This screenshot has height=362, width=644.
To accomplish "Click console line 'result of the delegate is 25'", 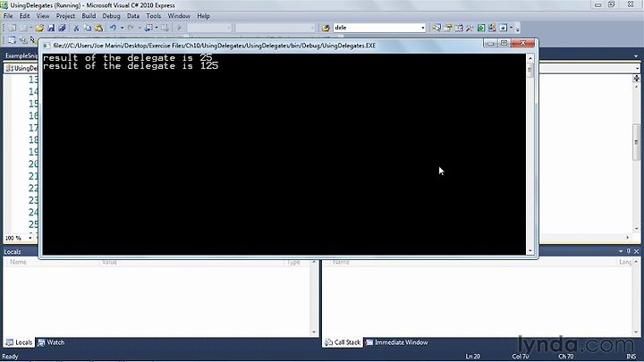I will pyautogui.click(x=127, y=58).
